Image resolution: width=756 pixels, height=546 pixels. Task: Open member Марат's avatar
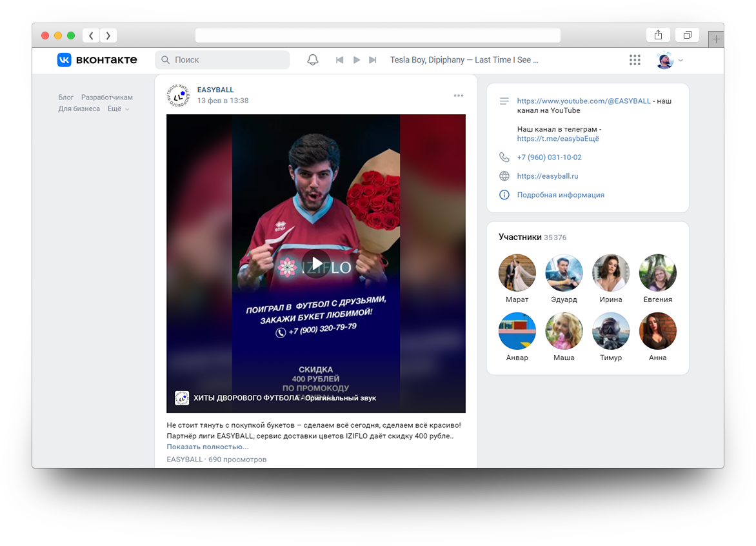517,273
